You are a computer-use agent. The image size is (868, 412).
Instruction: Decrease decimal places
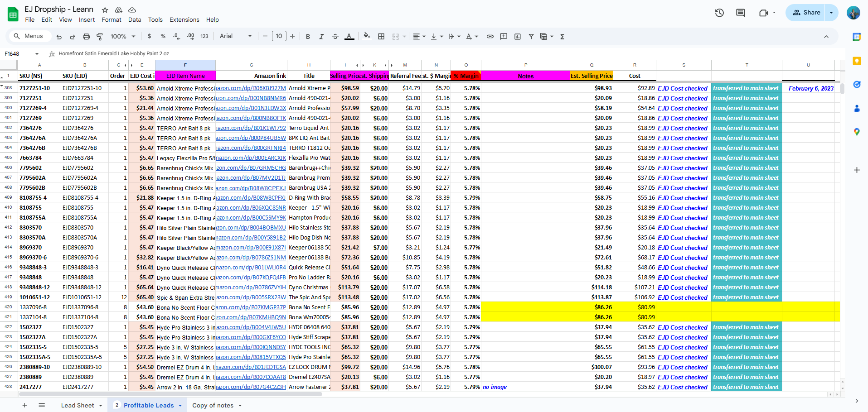pyautogui.click(x=176, y=36)
